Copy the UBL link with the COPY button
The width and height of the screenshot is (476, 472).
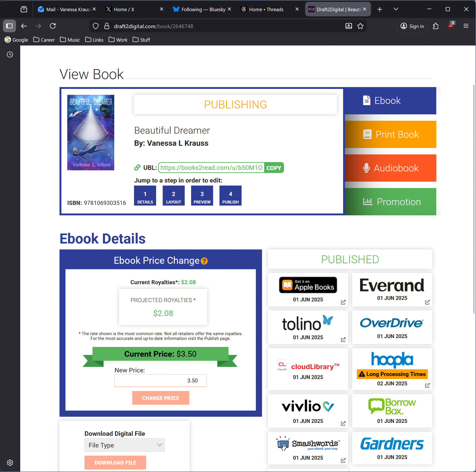274,168
